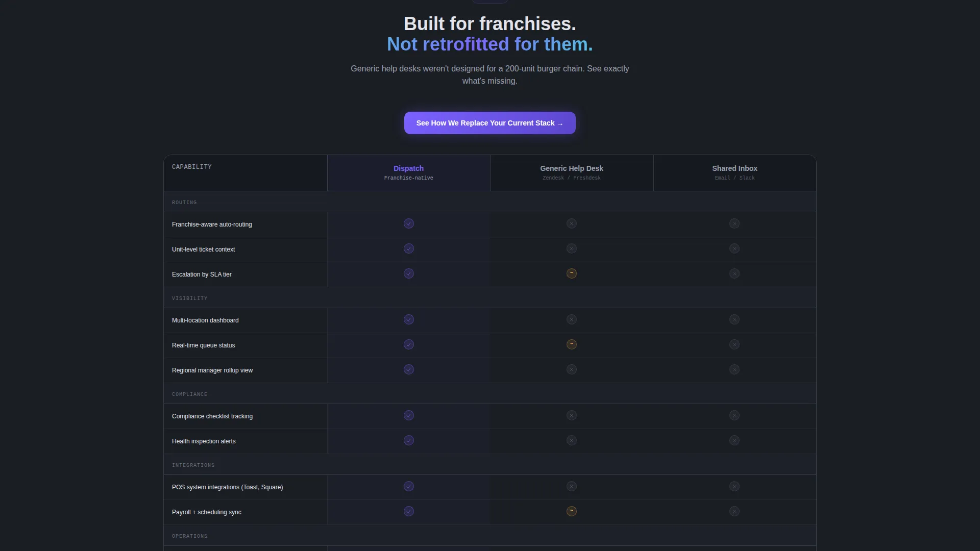Click Generic Help Desk X for Franchise-aware auto-routing

pyautogui.click(x=572, y=223)
